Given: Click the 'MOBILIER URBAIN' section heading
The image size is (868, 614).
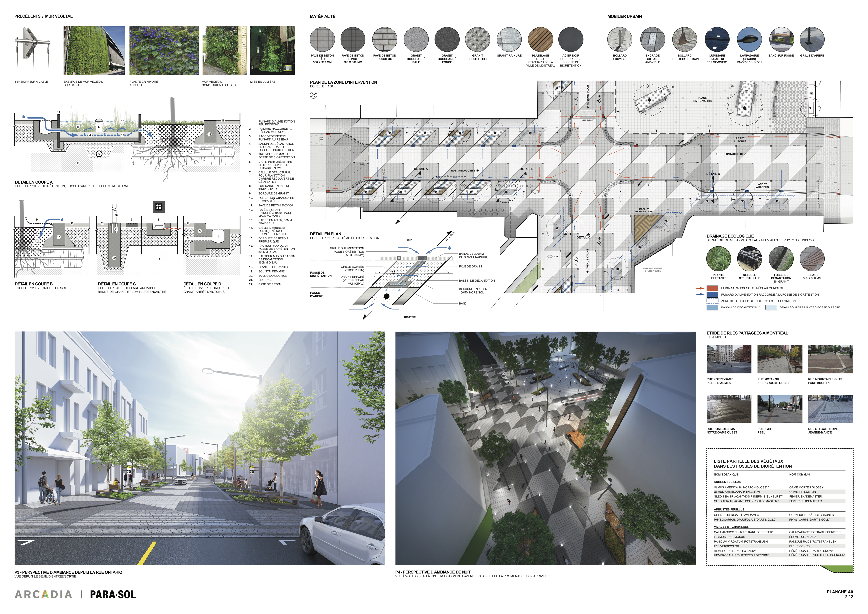Looking at the screenshot, I should pos(624,16).
